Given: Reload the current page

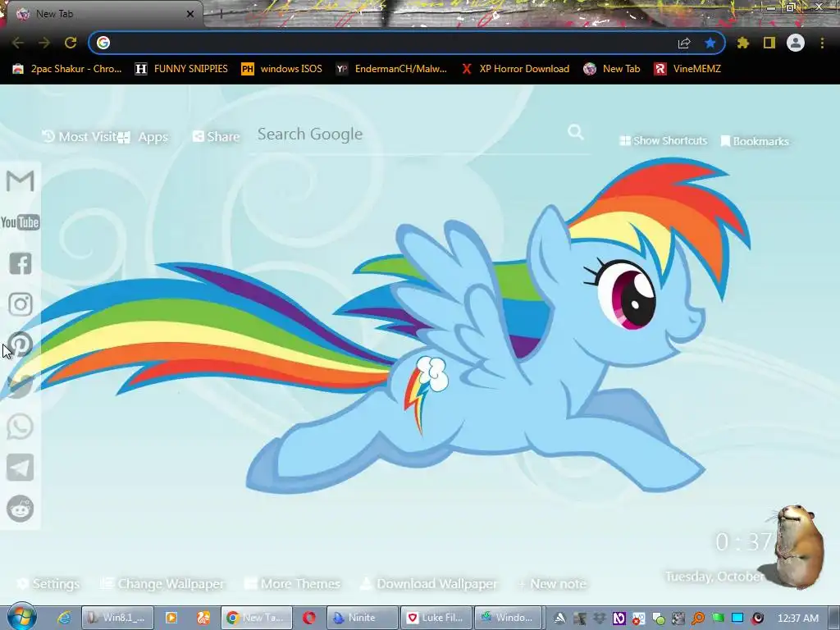Looking at the screenshot, I should point(71,43).
